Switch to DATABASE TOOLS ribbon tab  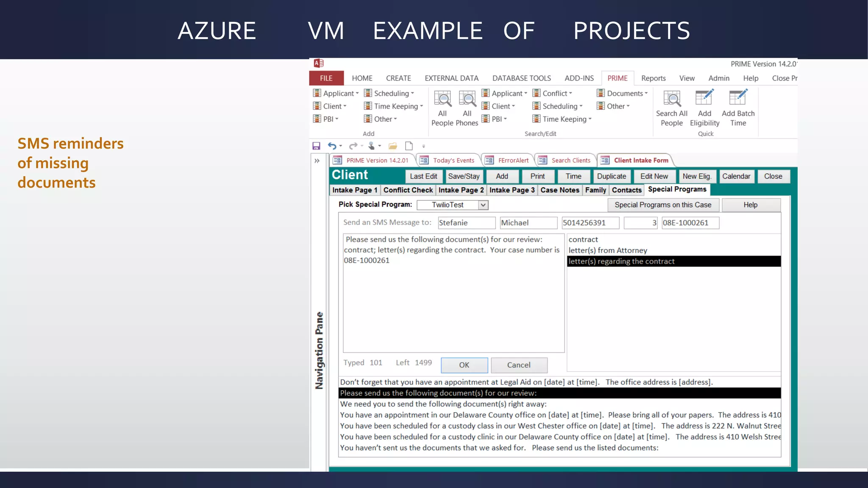[521, 78]
